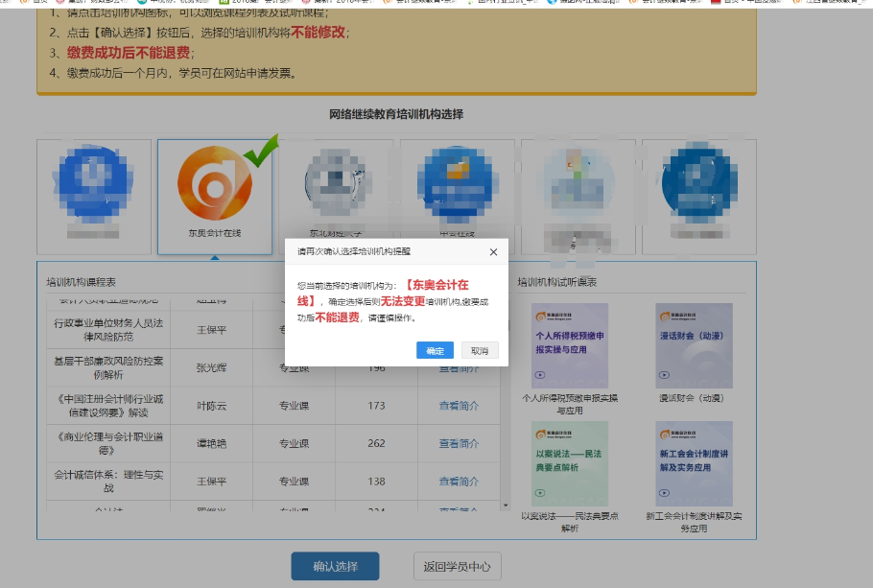Click the leftmost blue institution logo
Screen dimensions: 873x588
pyautogui.click(x=93, y=182)
